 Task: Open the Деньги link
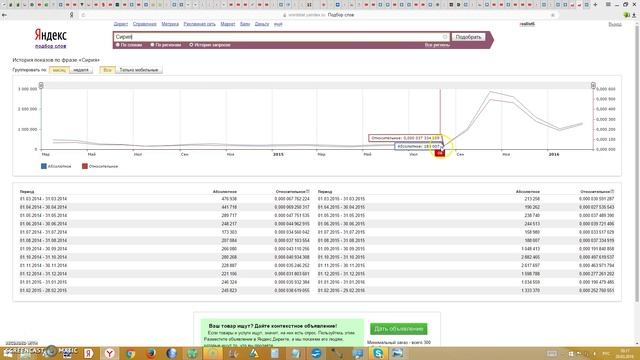click(262, 24)
